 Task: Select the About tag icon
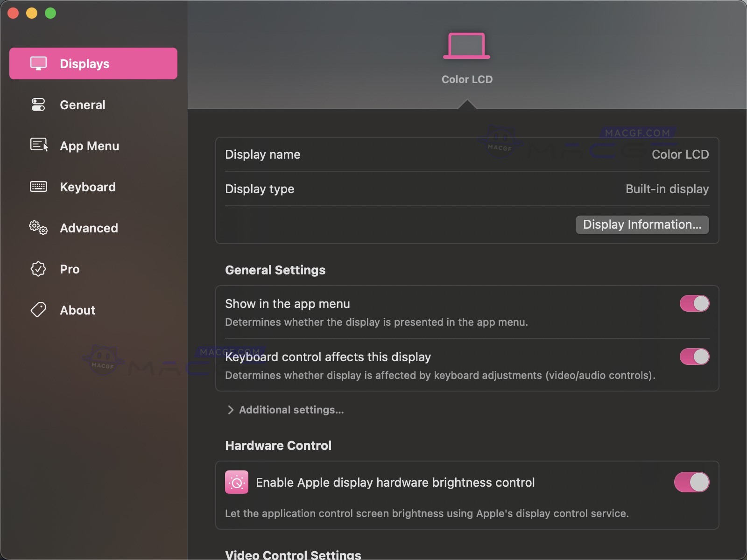point(38,309)
